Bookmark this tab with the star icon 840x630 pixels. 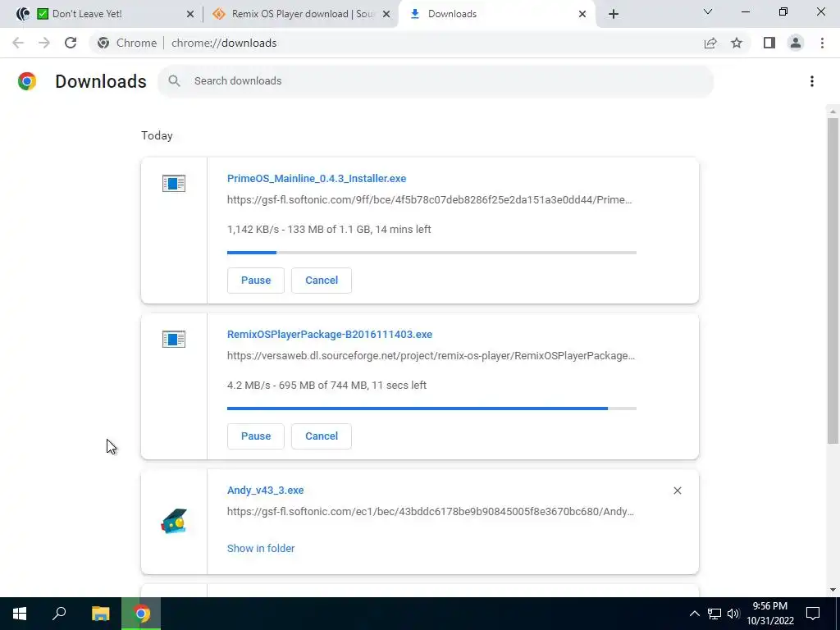click(737, 43)
